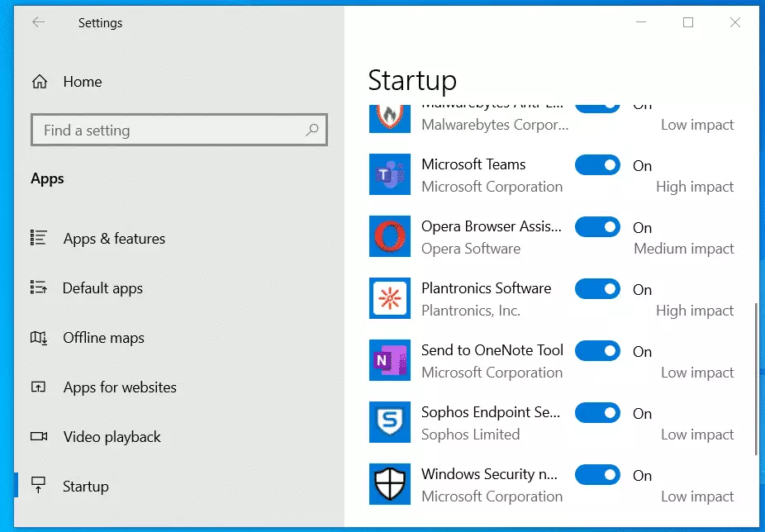Click High impact label for Microsoft Teams

coord(695,187)
